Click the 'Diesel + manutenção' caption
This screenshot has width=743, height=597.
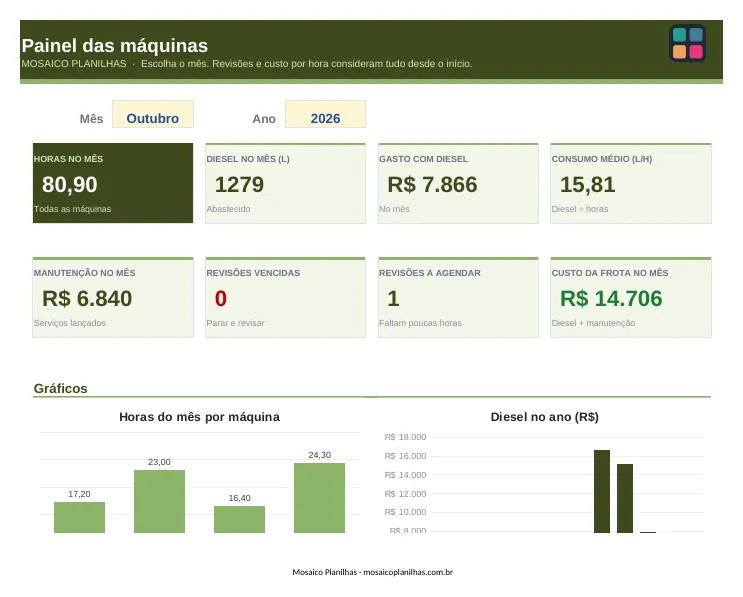[593, 323]
